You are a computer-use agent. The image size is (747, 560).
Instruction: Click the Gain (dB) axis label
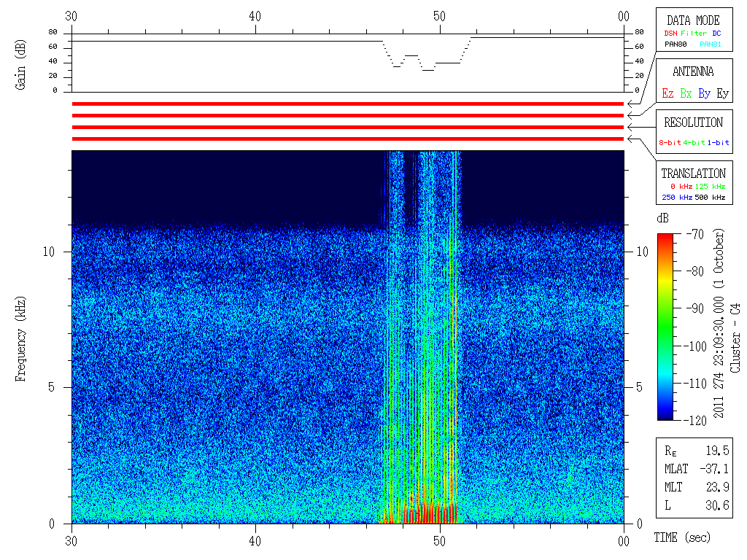(x=20, y=65)
